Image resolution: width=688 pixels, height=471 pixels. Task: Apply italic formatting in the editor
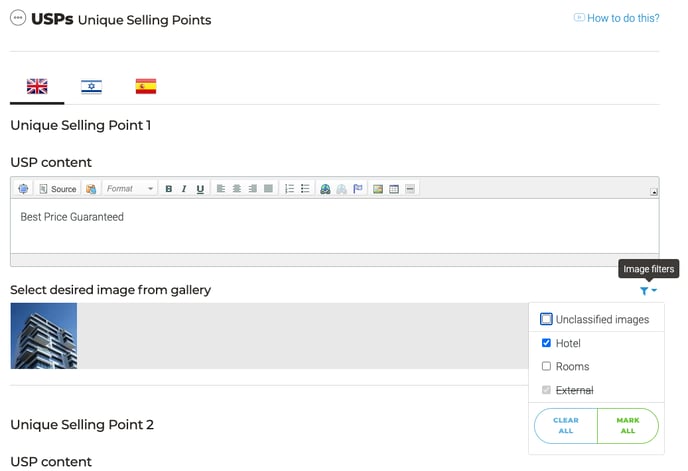coord(184,189)
